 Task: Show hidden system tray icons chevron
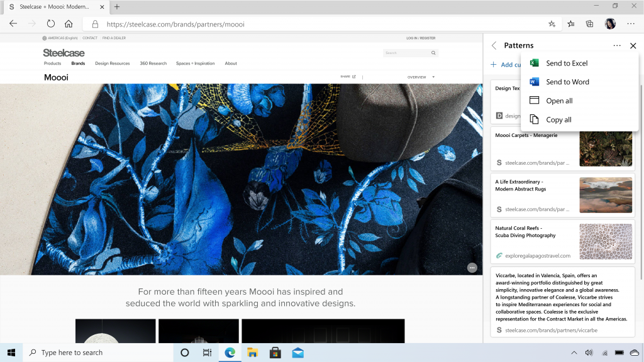coord(574,353)
